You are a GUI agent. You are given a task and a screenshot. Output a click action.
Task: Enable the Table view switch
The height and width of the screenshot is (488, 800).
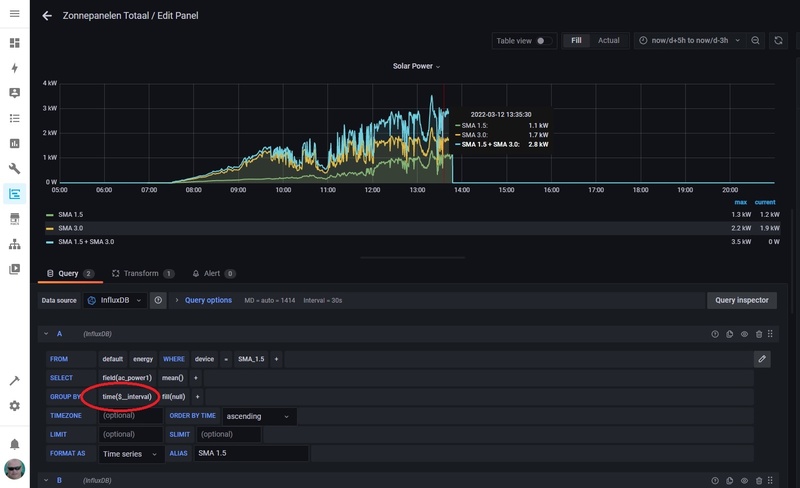544,41
